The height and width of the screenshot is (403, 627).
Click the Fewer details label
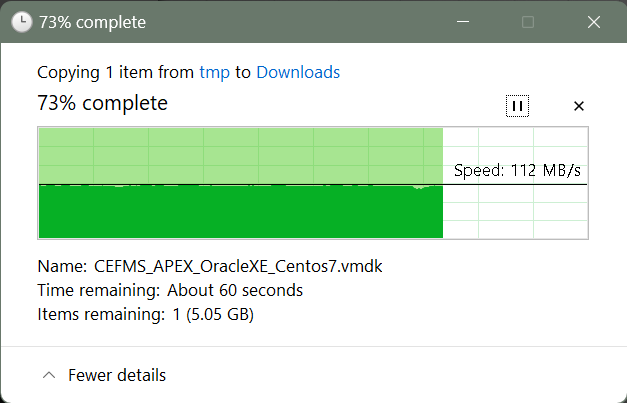pos(117,375)
